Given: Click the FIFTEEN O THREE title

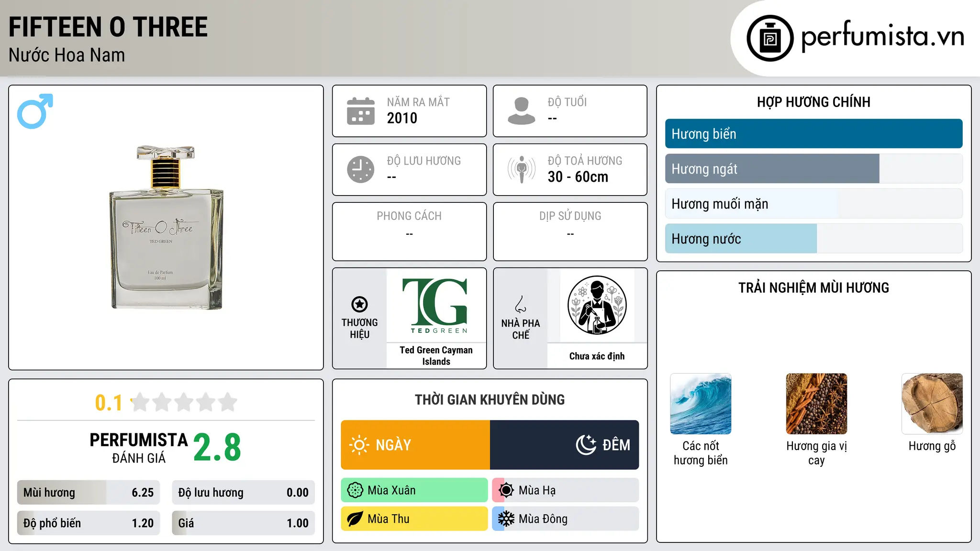Looking at the screenshot, I should [x=108, y=27].
